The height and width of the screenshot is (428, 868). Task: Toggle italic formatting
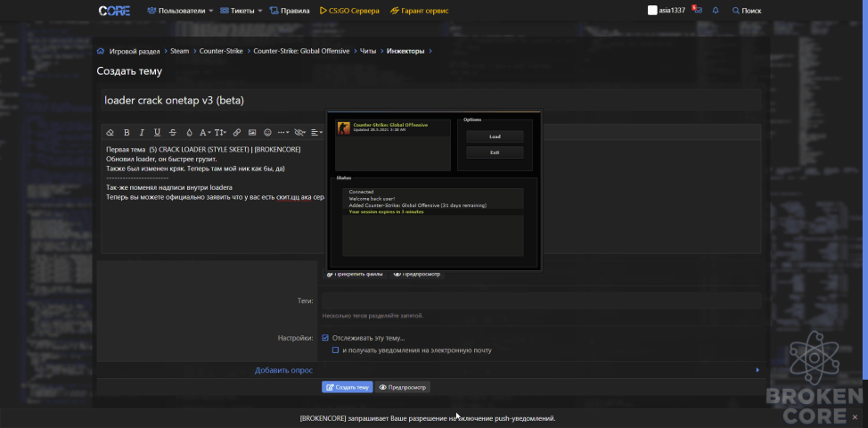pyautogui.click(x=142, y=132)
